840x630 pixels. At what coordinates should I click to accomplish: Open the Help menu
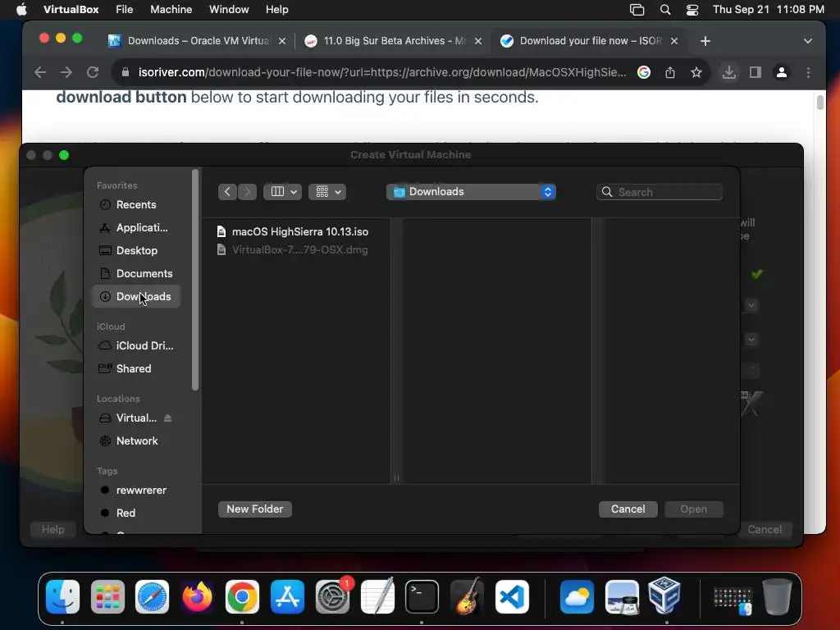pyautogui.click(x=277, y=10)
